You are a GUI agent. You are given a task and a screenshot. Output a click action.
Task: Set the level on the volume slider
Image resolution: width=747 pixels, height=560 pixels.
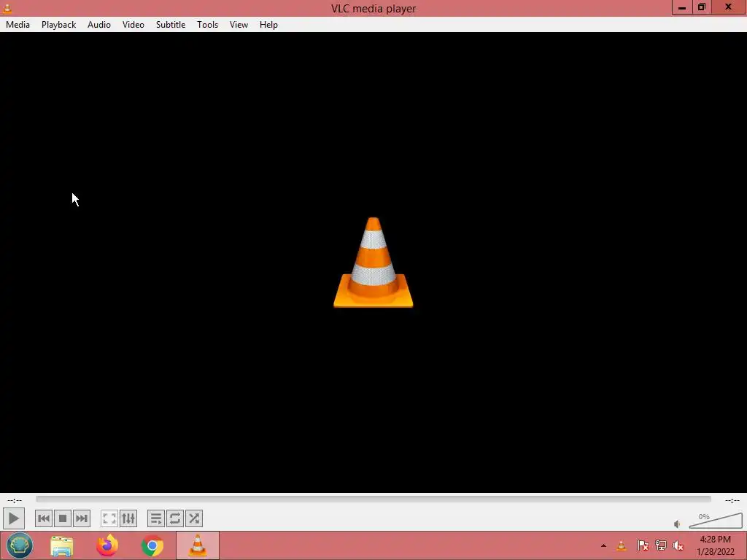tap(716, 521)
